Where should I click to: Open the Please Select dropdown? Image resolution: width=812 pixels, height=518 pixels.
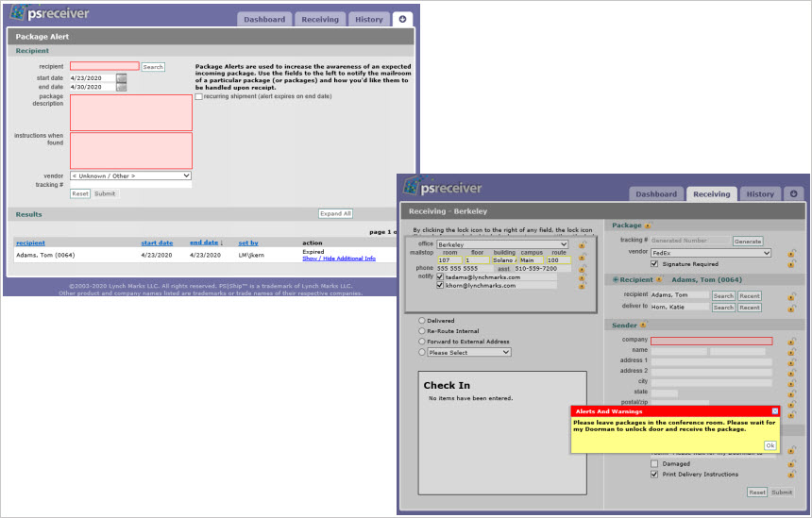point(469,352)
